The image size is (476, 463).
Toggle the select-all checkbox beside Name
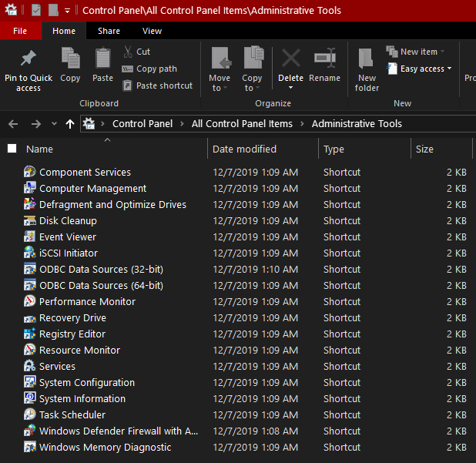click(12, 149)
